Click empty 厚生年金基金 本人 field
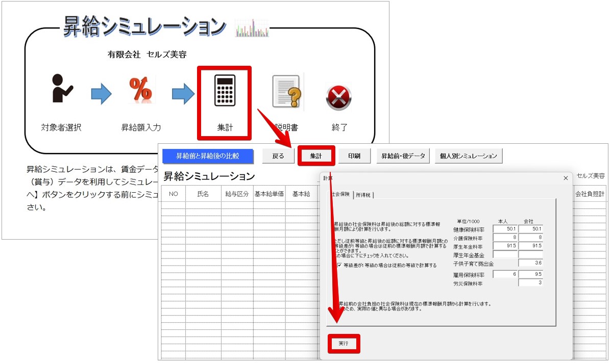The width and height of the screenshot is (612, 364). (x=505, y=254)
